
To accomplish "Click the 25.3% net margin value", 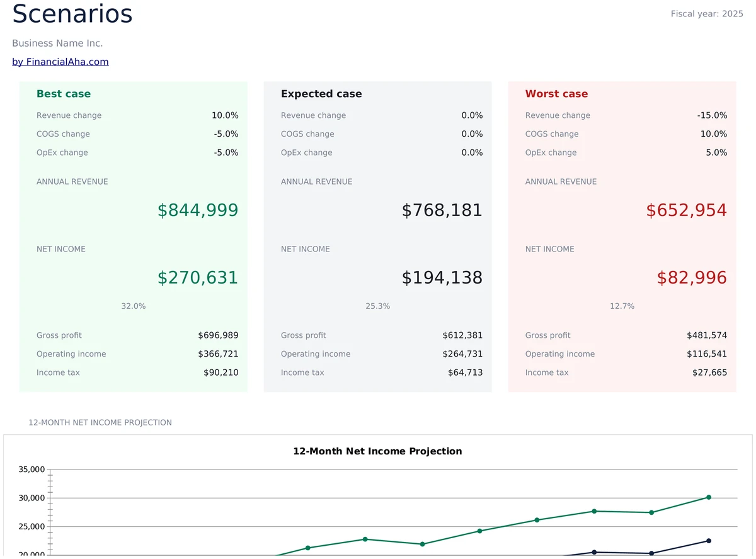I will click(x=378, y=306).
